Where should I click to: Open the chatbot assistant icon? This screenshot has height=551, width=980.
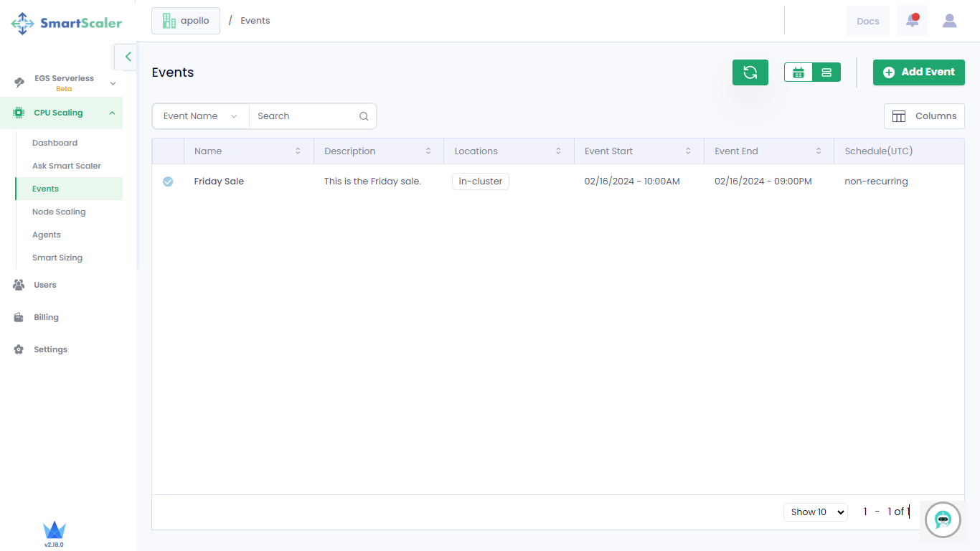coord(943,519)
